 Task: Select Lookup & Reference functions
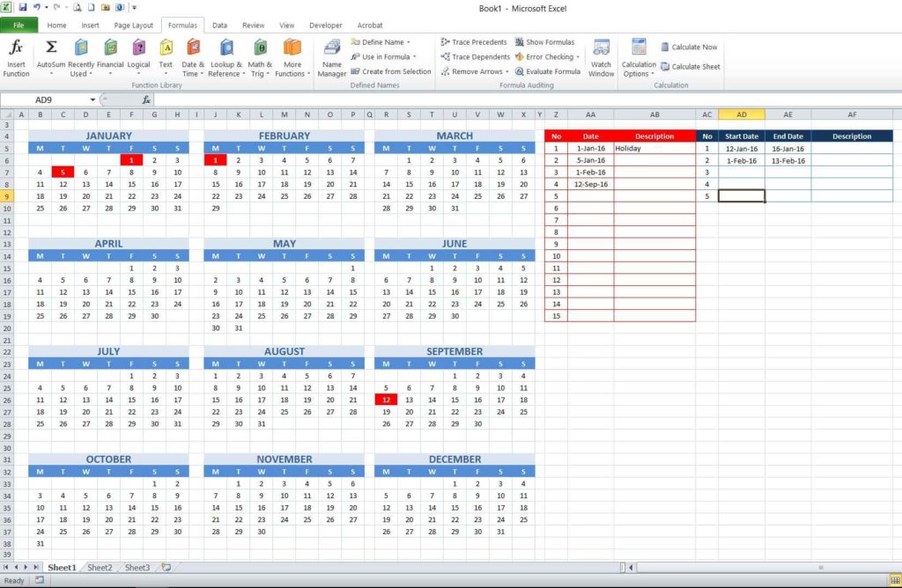pyautogui.click(x=225, y=59)
